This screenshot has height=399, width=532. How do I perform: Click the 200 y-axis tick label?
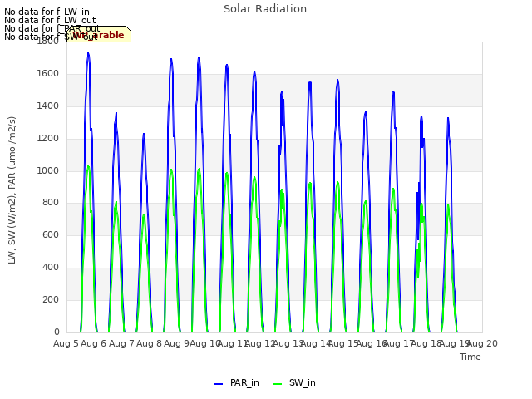[x=51, y=299]
